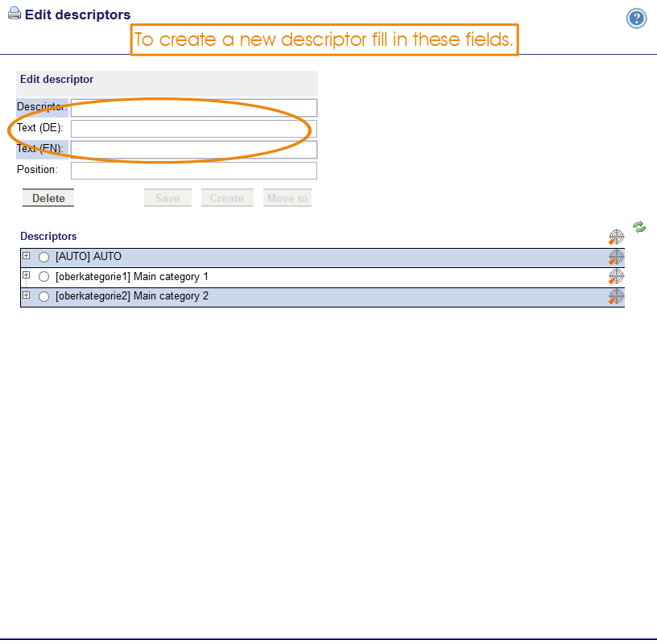The width and height of the screenshot is (657, 644).
Task: Click target icon in AUTO row
Action: click(616, 257)
